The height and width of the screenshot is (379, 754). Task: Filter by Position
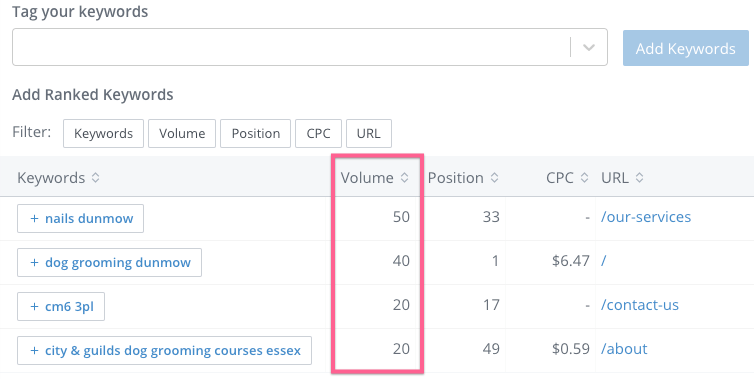[x=255, y=133]
